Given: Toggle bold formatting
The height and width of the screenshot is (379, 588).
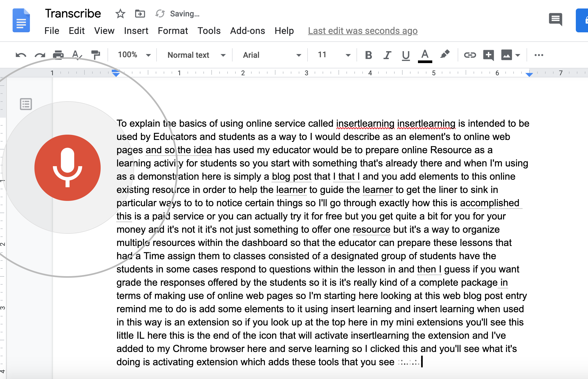Looking at the screenshot, I should click(x=368, y=55).
